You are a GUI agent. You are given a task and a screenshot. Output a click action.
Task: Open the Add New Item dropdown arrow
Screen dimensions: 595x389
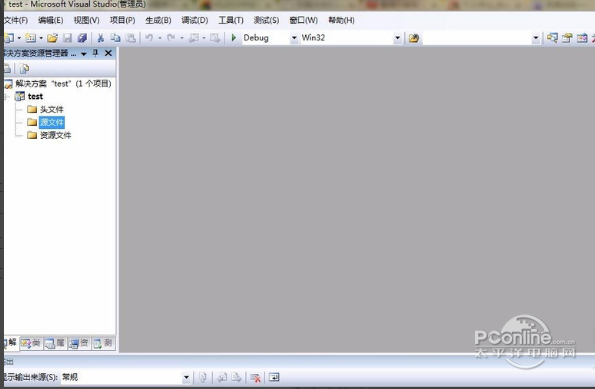tap(41, 38)
